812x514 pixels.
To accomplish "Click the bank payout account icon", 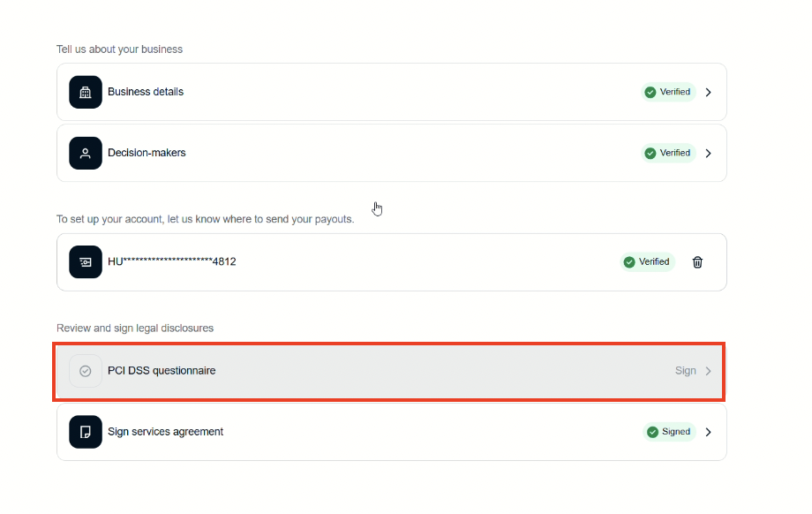I will (x=86, y=262).
